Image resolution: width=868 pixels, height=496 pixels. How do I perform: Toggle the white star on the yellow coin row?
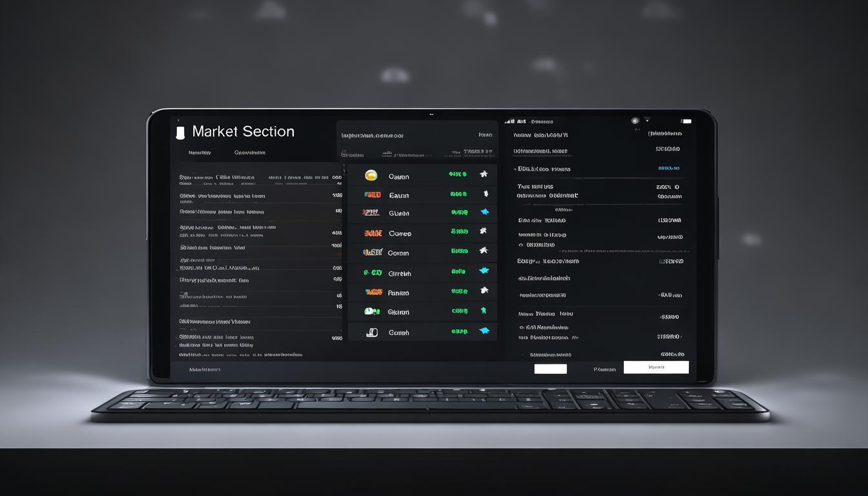[x=483, y=174]
